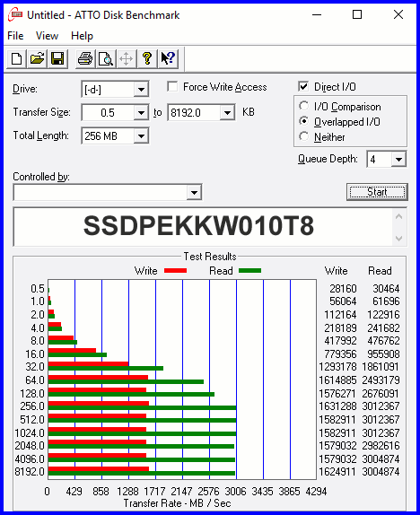Select the Overlapped I/O radio button
Viewport: 420px width, 515px height.
click(x=304, y=121)
